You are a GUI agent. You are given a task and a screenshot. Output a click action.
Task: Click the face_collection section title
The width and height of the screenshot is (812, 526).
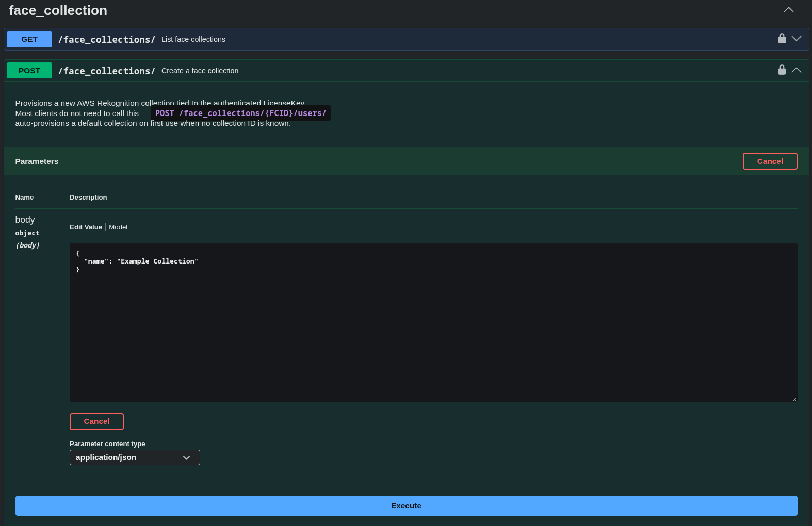(x=58, y=10)
